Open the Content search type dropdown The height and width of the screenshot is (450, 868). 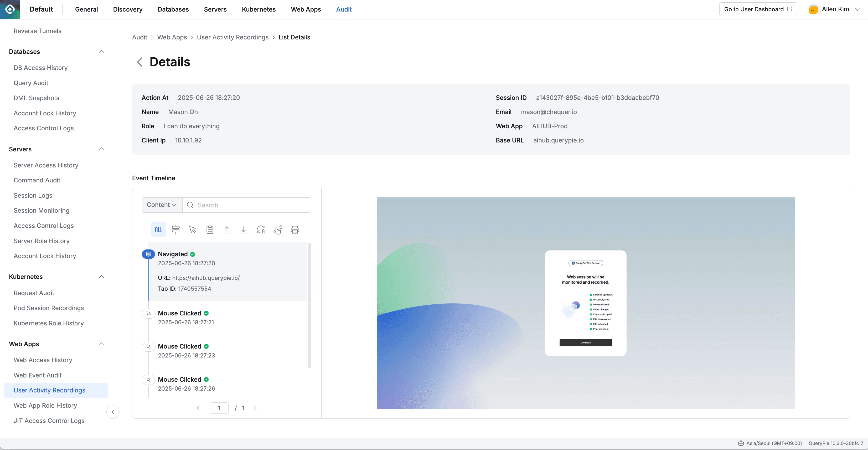161,204
